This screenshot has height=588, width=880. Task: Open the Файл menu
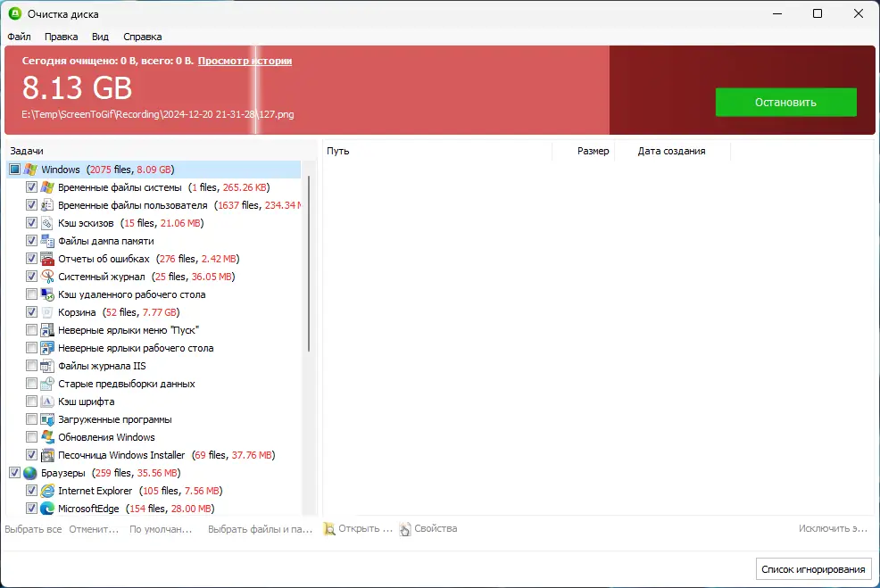[x=18, y=37]
